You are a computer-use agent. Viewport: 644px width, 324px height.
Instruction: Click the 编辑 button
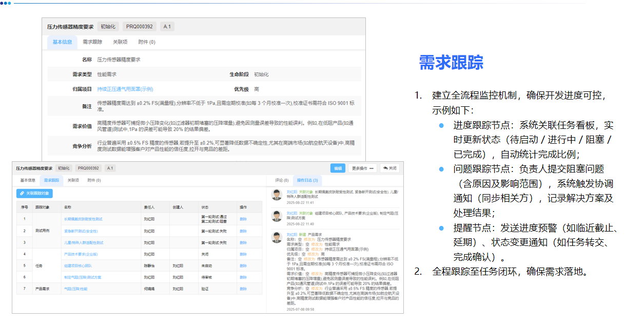coord(338,168)
